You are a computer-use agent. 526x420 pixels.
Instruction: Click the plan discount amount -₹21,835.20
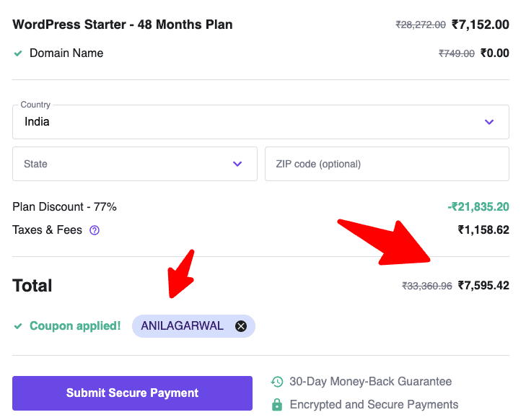tap(478, 207)
